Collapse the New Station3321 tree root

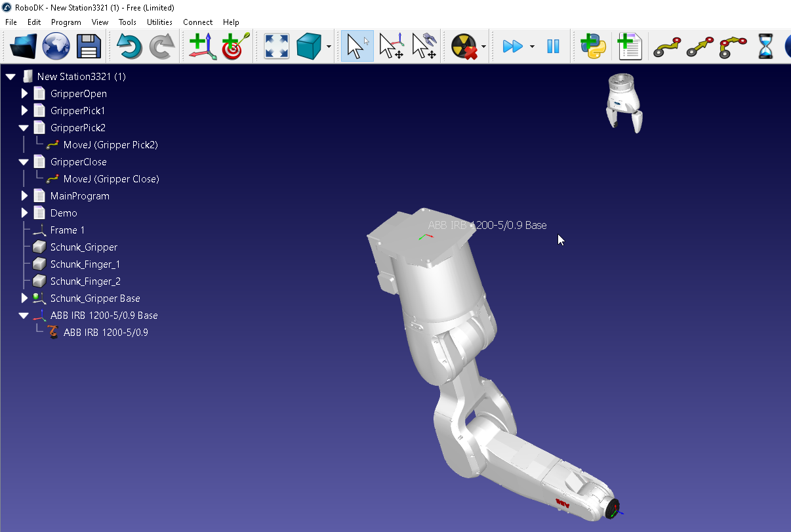pos(10,77)
